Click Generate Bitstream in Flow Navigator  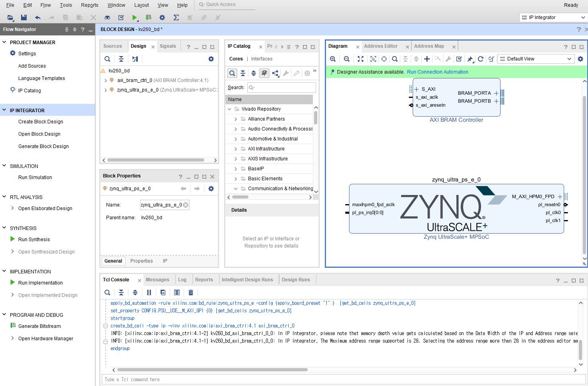click(40, 326)
